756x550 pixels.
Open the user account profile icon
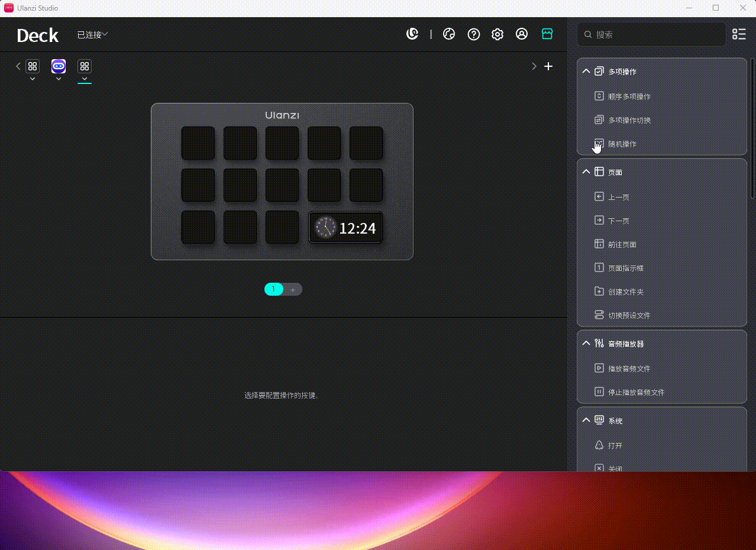point(522,34)
